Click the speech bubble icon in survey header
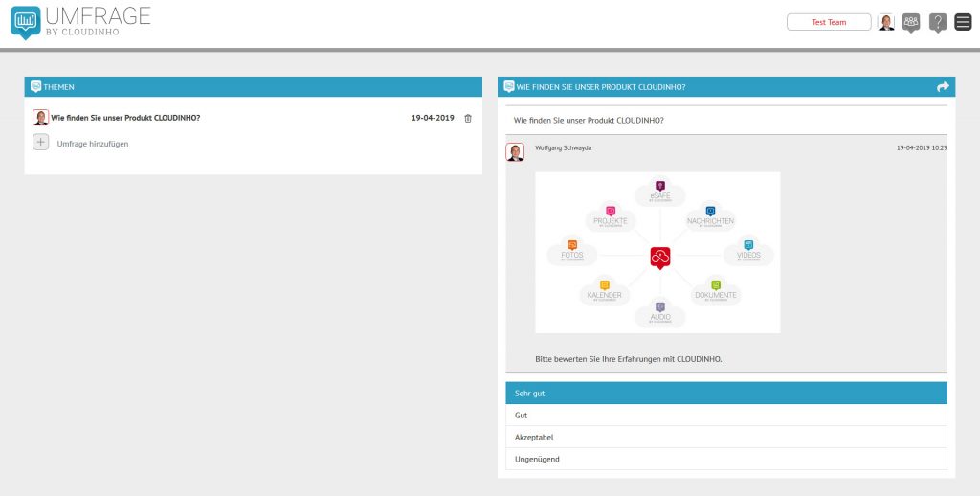980x496 pixels. (x=509, y=87)
